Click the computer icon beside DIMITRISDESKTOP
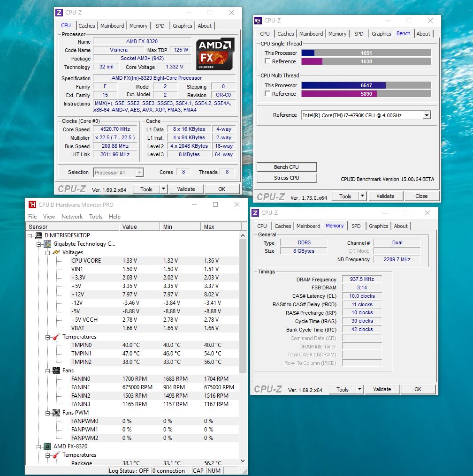This screenshot has height=476, width=473. coord(38,235)
